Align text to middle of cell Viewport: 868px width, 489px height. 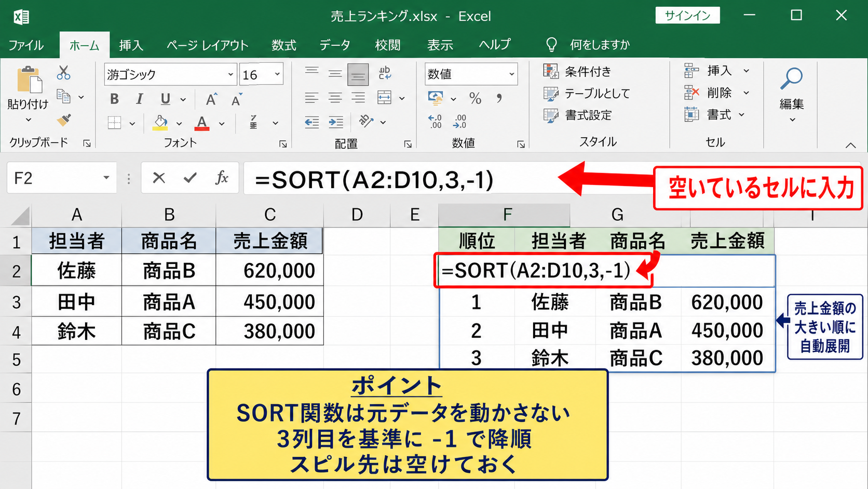(335, 73)
